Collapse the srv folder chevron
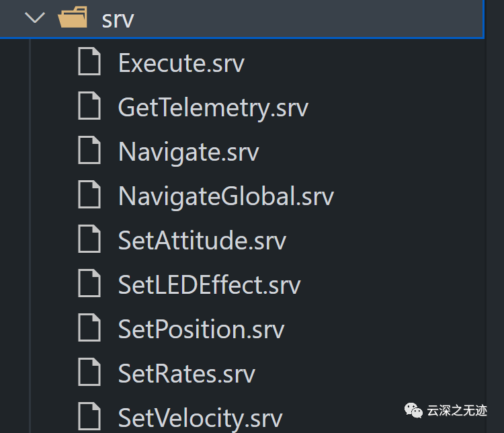Image resolution: width=504 pixels, height=433 pixels. (34, 18)
